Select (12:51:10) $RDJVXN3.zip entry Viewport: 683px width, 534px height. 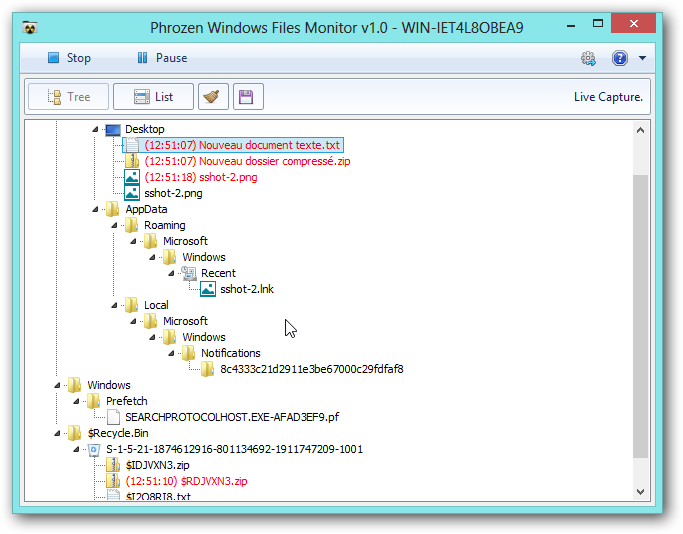186,481
